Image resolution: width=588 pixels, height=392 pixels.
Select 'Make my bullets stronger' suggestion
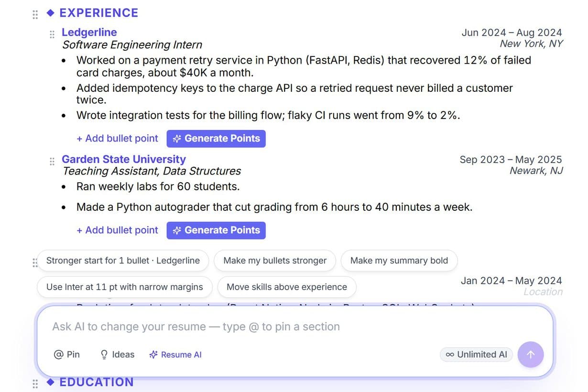point(275,261)
